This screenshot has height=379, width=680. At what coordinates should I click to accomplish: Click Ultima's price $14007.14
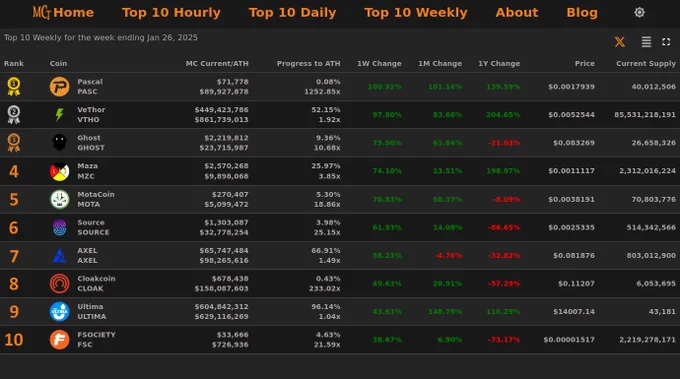pos(574,311)
